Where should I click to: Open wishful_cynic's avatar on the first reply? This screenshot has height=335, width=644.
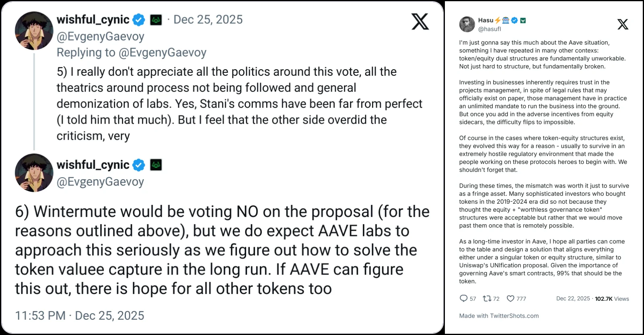(x=34, y=31)
